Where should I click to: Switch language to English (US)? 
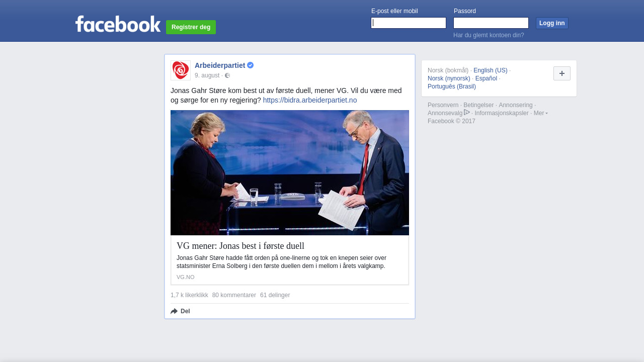(x=491, y=70)
